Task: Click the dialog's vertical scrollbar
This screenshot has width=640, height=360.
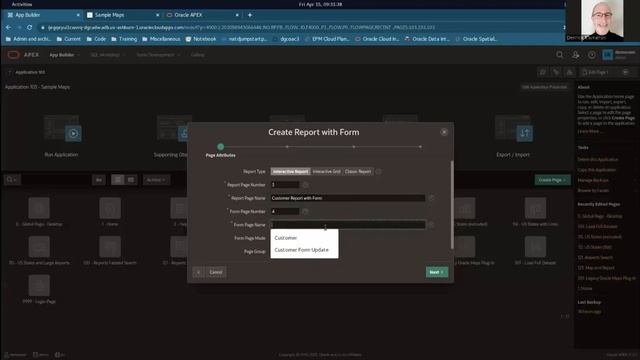Action: (x=452, y=204)
